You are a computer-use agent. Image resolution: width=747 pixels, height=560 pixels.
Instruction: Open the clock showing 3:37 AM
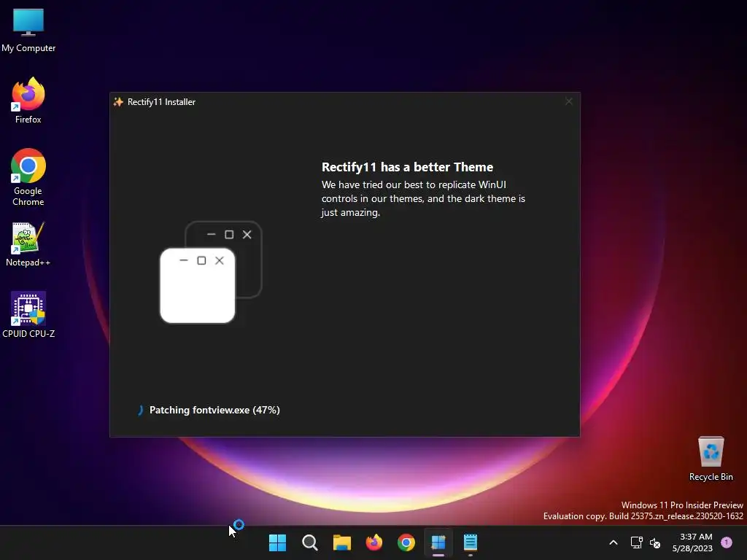click(x=692, y=542)
